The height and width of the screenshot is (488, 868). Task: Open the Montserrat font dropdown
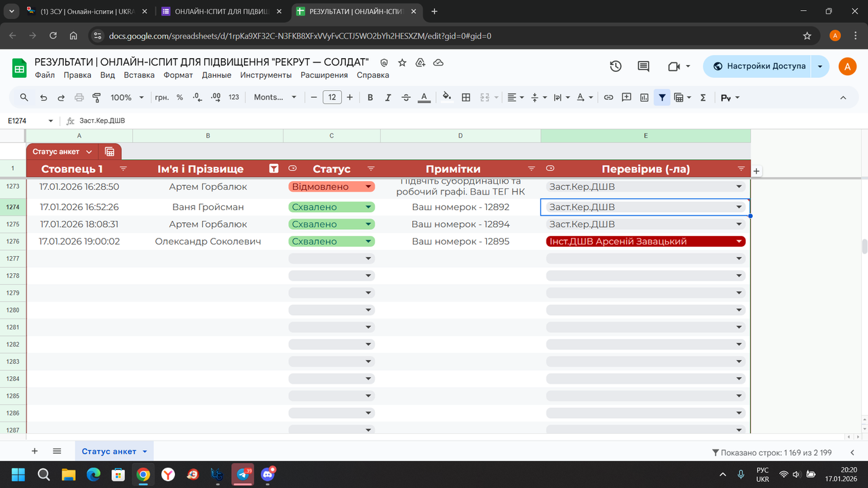(275, 98)
